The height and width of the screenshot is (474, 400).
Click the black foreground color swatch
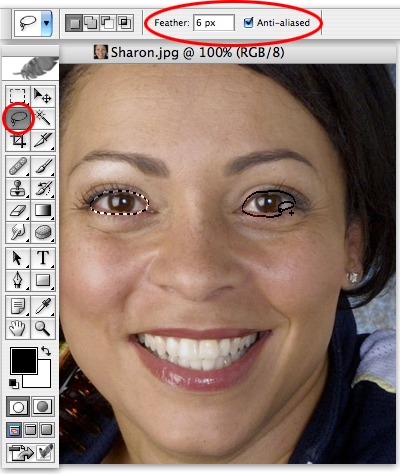click(x=23, y=361)
